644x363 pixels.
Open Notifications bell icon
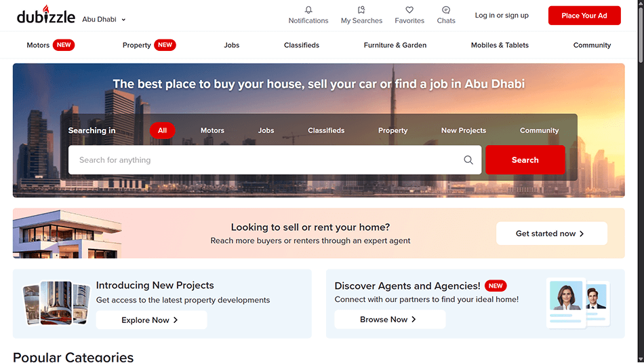tap(308, 10)
